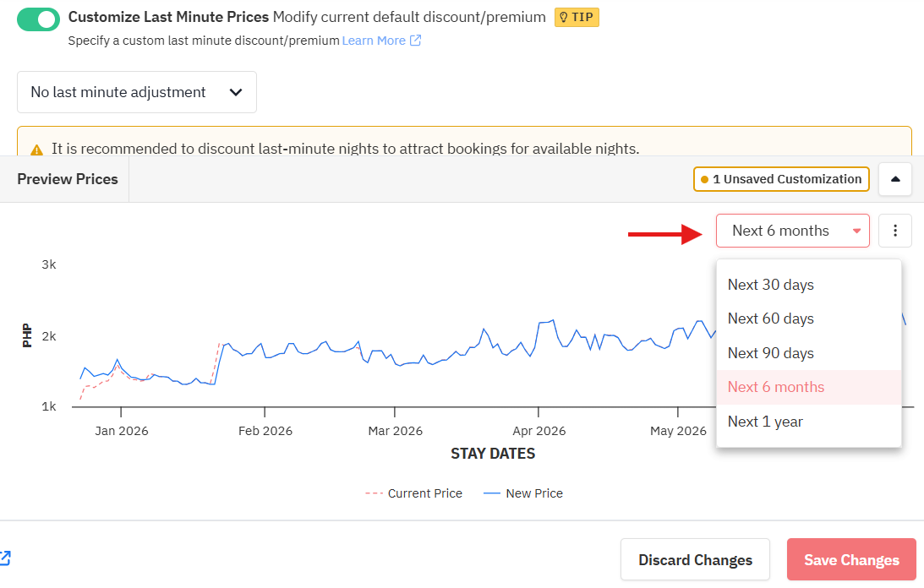The width and height of the screenshot is (924, 588).
Task: Choose Next 30 days from the list
Action: coord(770,285)
